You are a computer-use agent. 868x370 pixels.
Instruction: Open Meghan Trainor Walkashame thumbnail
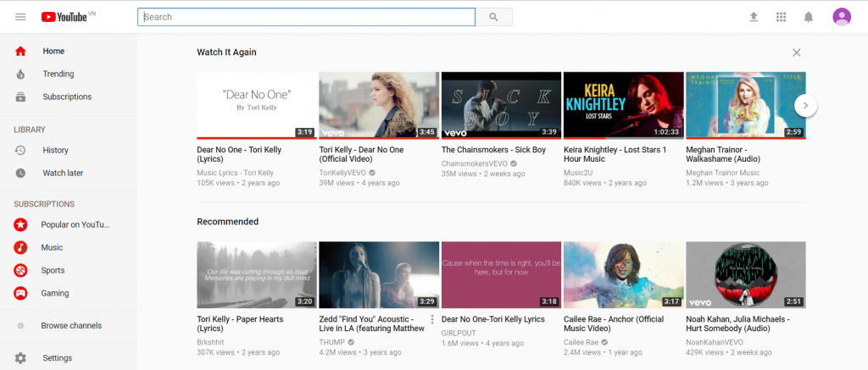click(746, 105)
